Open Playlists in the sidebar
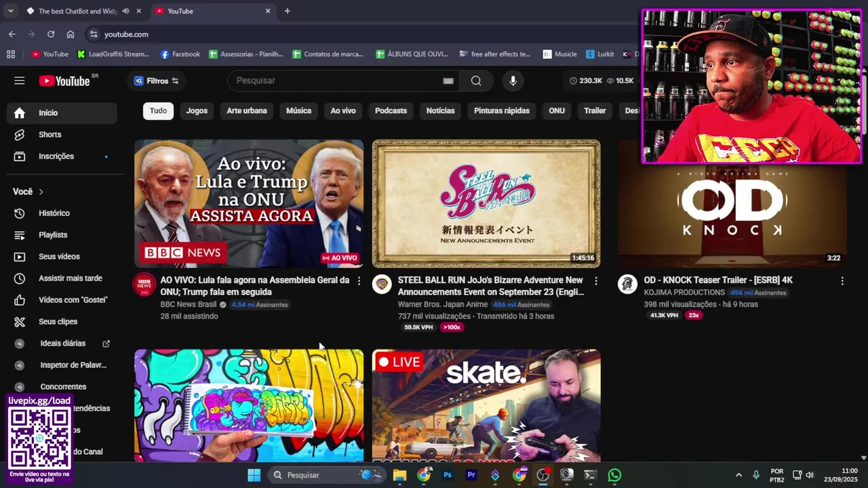Viewport: 868px width, 488px height. [x=62, y=235]
